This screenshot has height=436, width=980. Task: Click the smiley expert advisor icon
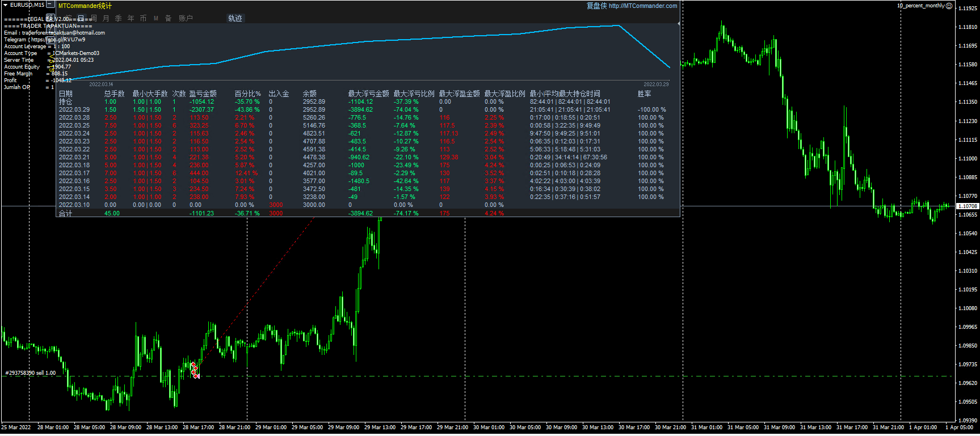949,6
